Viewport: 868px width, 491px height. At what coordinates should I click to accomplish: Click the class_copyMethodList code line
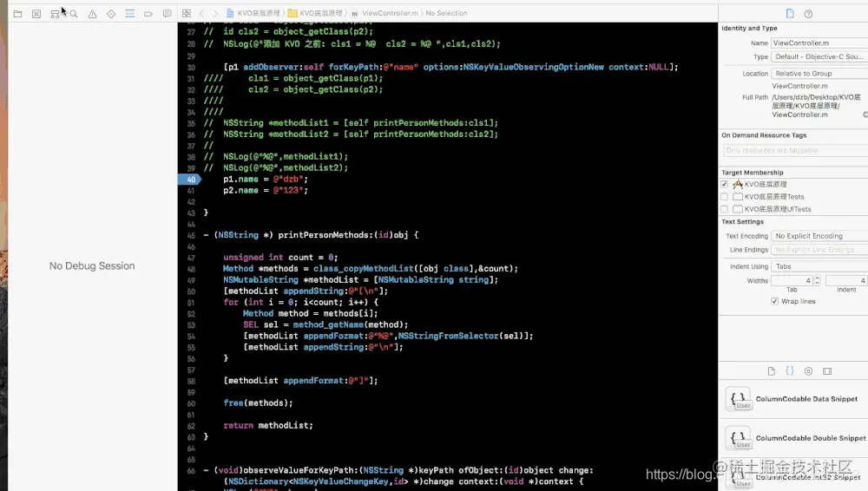371,268
